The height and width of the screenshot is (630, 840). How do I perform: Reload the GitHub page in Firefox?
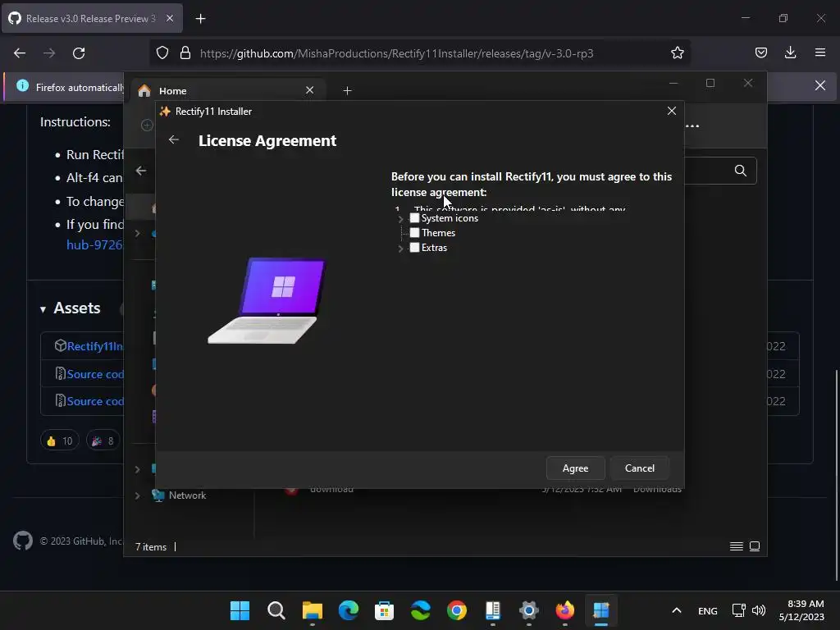point(79,53)
